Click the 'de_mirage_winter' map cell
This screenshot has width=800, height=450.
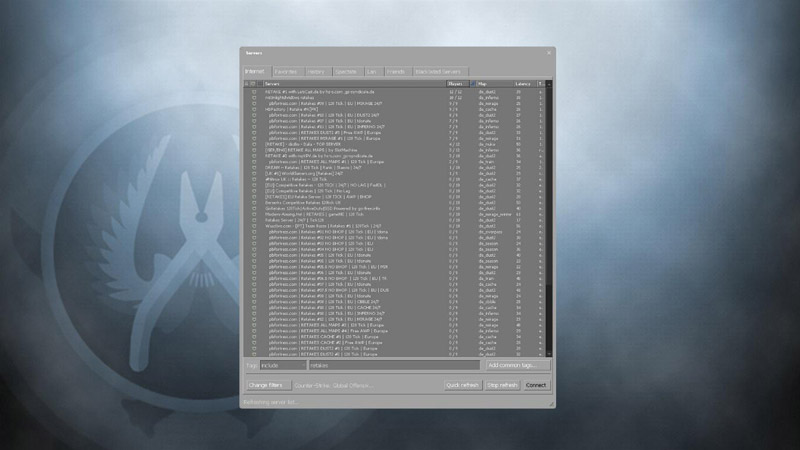494,214
